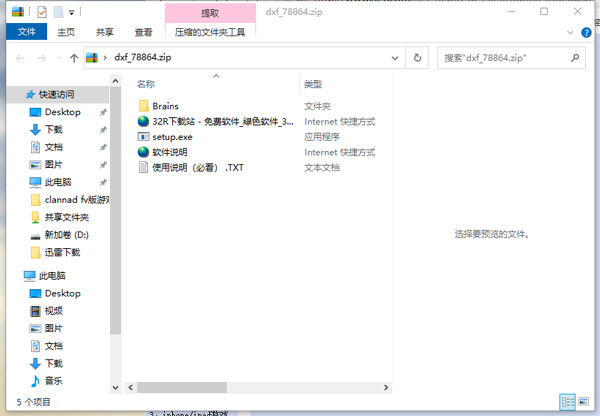Click the zip icon in the address bar
Viewport: 600px width, 416px height.
[92, 58]
